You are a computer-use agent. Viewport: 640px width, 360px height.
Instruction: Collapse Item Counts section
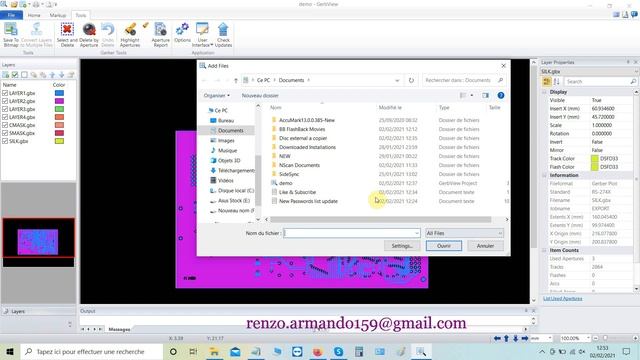545,250
